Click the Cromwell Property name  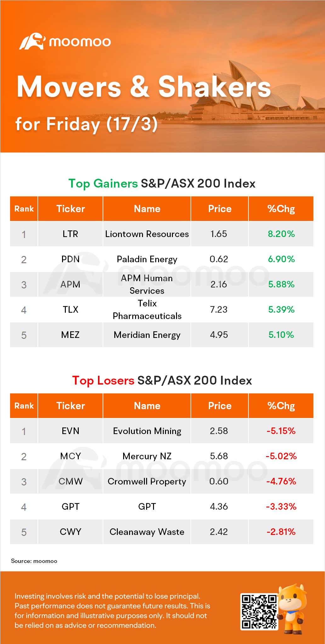147,481
